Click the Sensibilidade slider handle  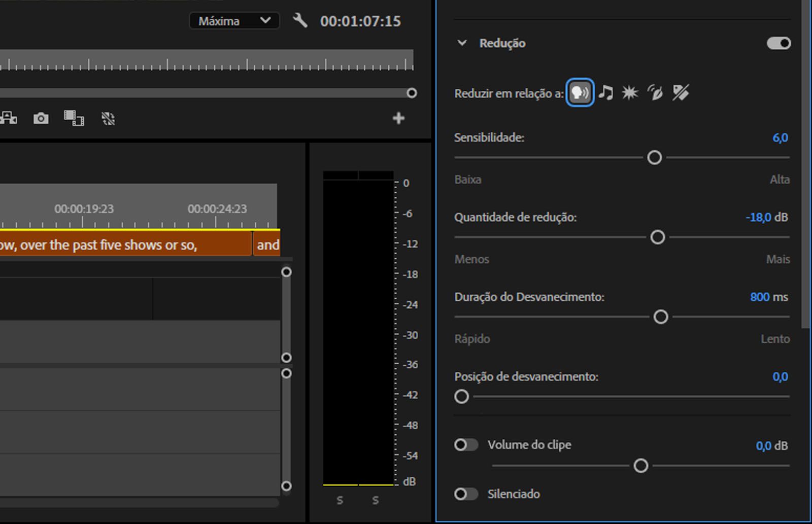point(655,158)
